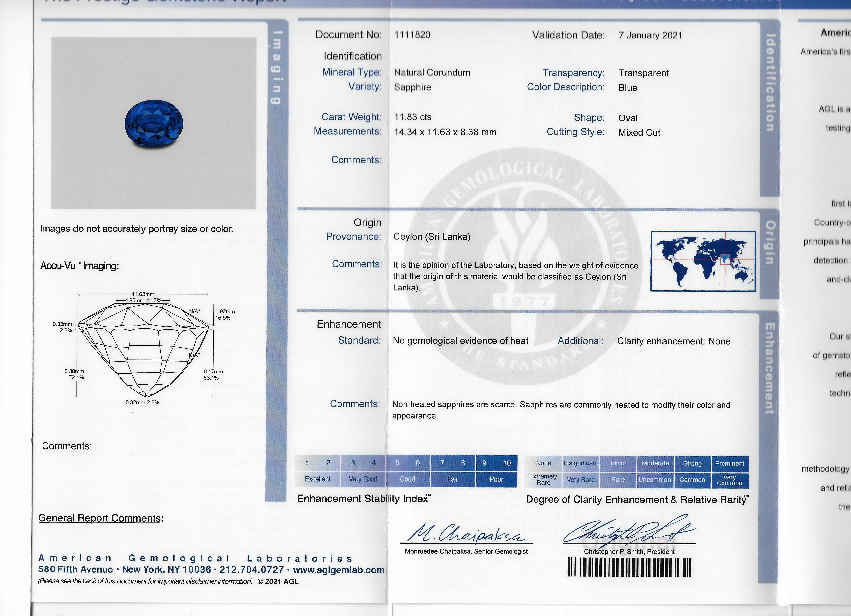Click the barcode under the president signature
The height and width of the screenshot is (616, 851).
(629, 567)
